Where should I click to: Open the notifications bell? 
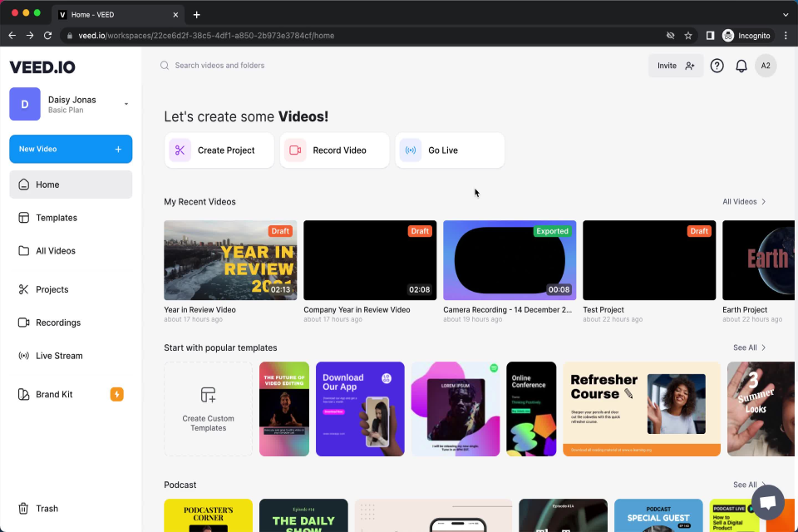741,66
